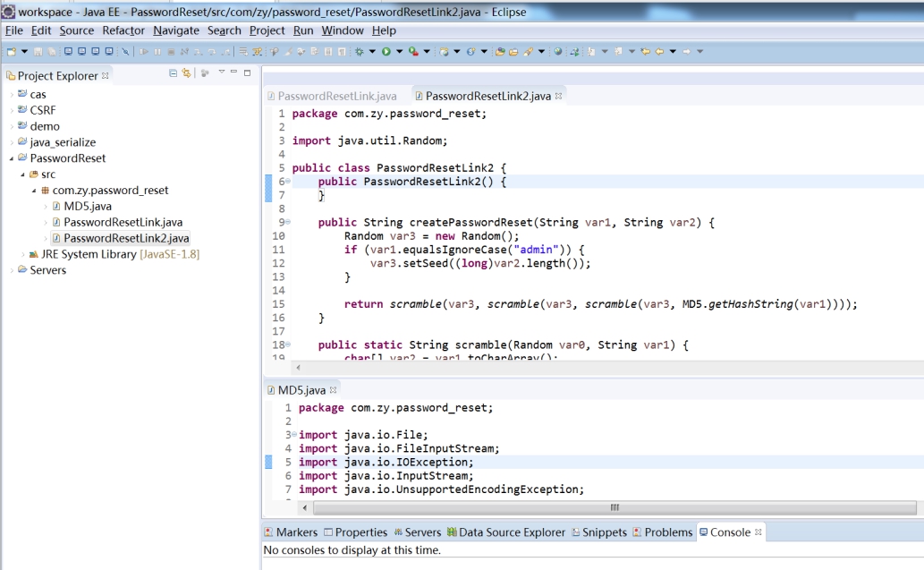The width and height of the screenshot is (924, 570).
Task: Toggle fold on line 6 constructor
Action: tap(288, 181)
